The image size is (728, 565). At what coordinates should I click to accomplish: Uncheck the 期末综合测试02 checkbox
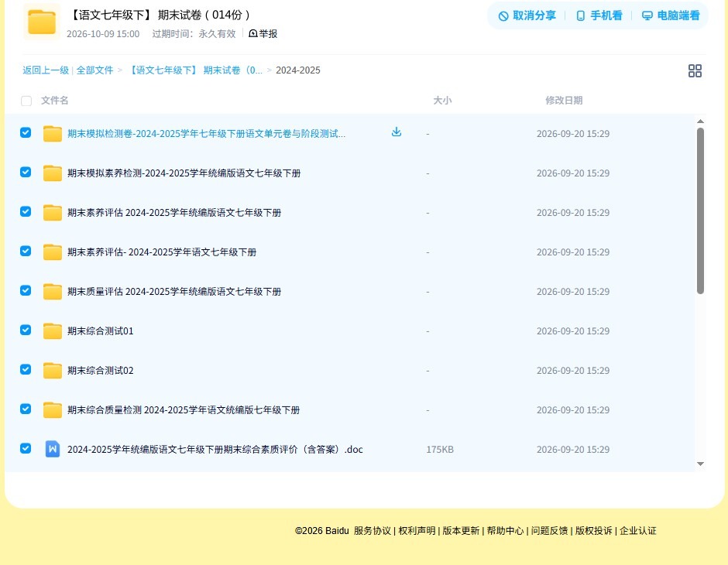[26, 369]
